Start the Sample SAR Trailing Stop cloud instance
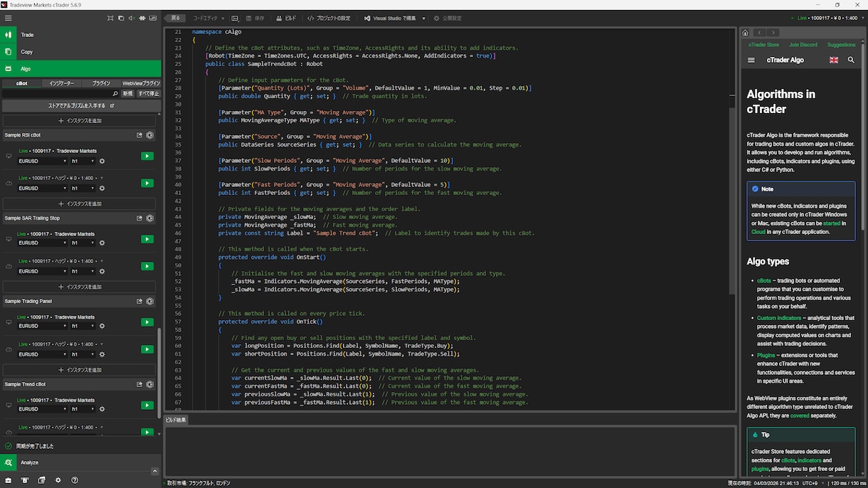The image size is (868, 488). point(147,267)
